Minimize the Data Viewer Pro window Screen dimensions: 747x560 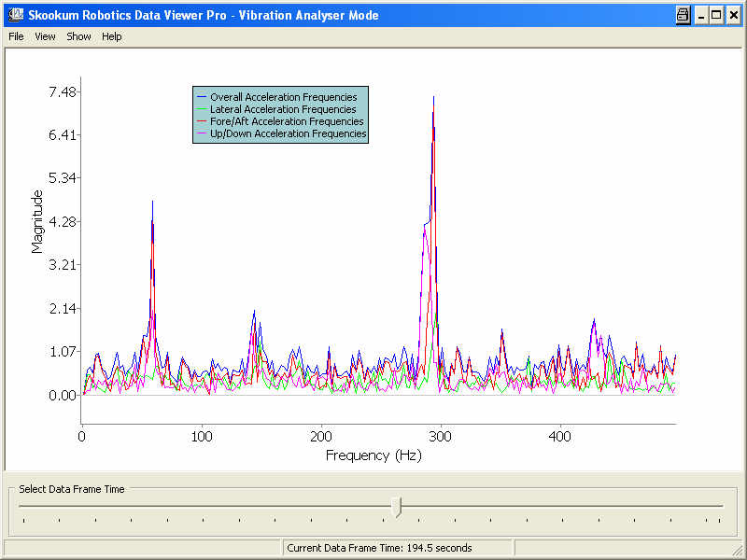(x=701, y=15)
